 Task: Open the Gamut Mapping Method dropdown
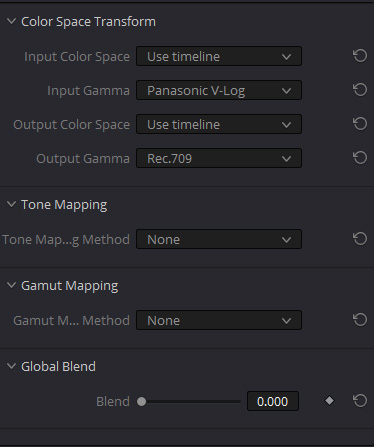point(219,320)
